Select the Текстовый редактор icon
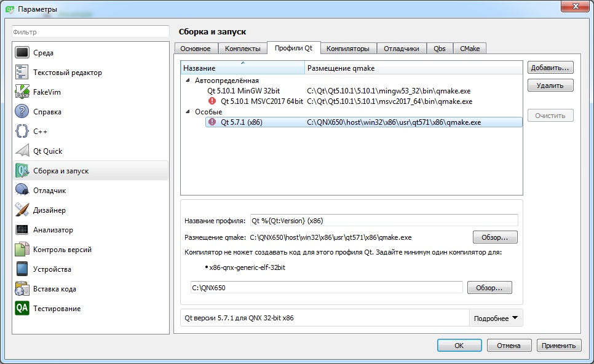This screenshot has width=594, height=364. [x=22, y=72]
